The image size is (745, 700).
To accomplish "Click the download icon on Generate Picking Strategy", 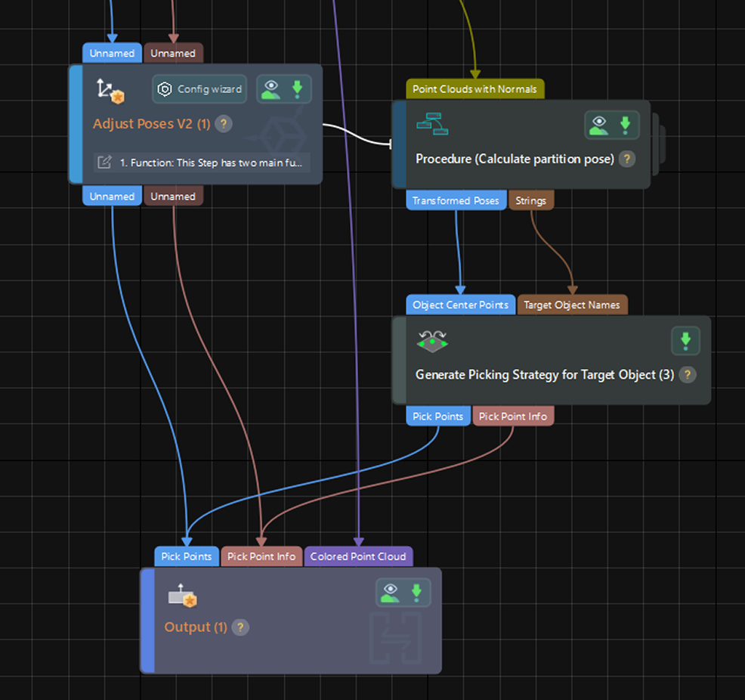I will point(685,341).
